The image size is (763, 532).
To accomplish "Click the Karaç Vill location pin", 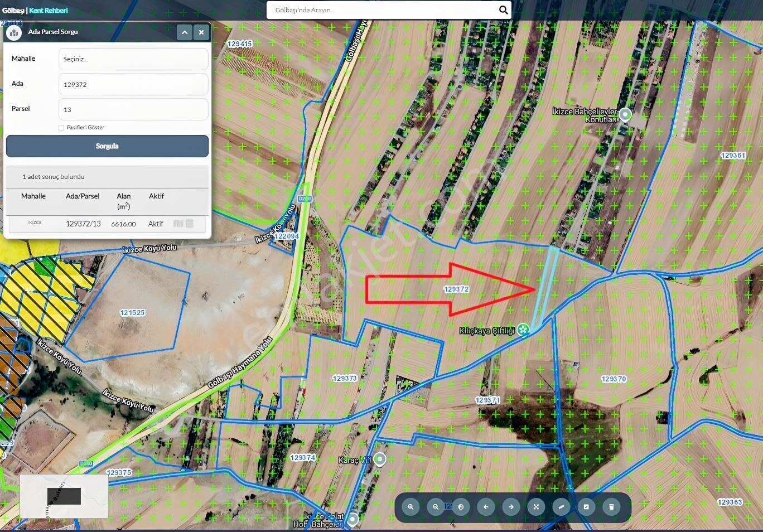I will click(x=380, y=460).
